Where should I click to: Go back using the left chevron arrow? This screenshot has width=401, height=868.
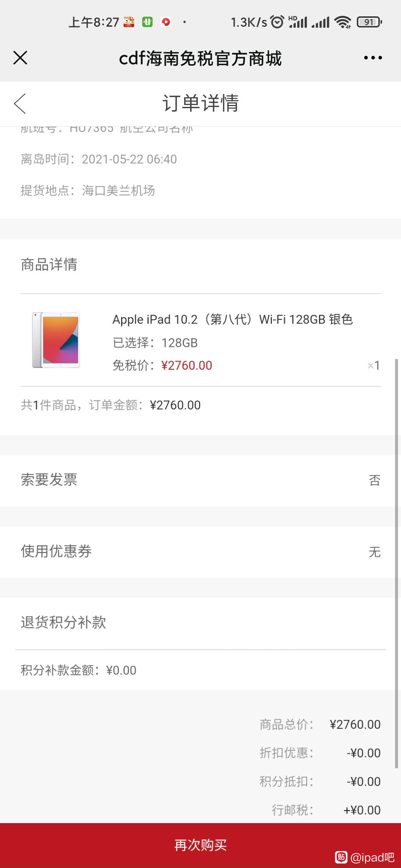20,103
